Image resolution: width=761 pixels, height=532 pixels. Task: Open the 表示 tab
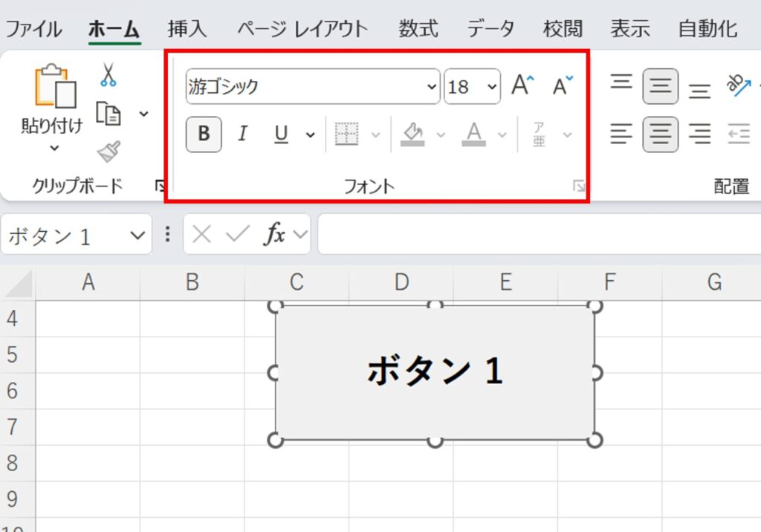click(630, 29)
